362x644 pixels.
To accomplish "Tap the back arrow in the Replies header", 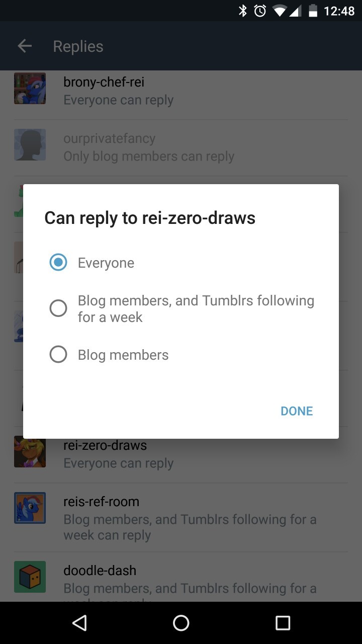I will pyautogui.click(x=24, y=46).
